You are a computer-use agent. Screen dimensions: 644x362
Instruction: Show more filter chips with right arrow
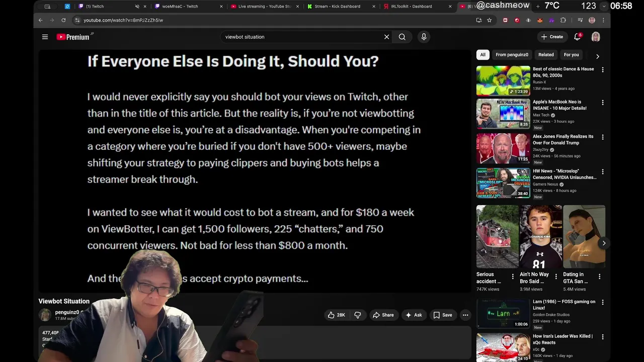[x=597, y=56]
